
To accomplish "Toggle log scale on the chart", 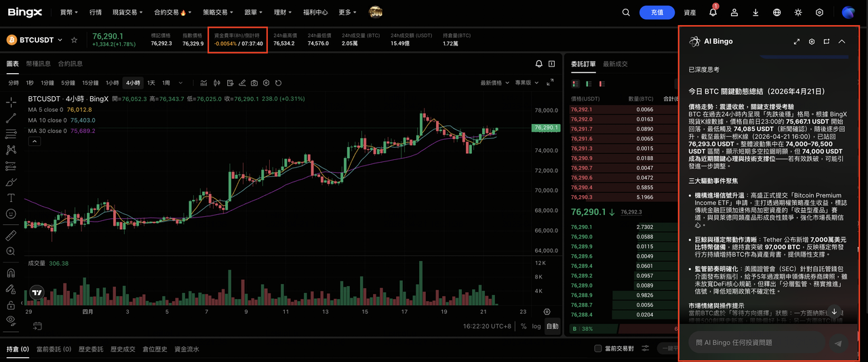I will tap(536, 326).
